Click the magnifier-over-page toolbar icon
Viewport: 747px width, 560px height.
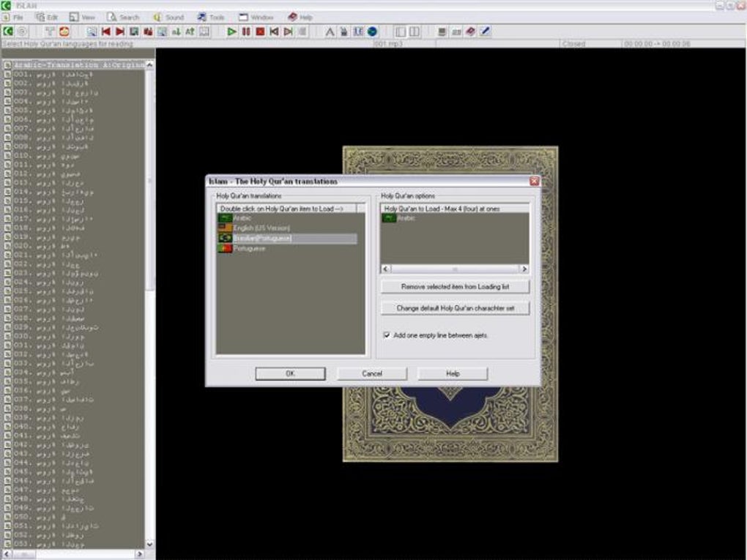pyautogui.click(x=92, y=31)
